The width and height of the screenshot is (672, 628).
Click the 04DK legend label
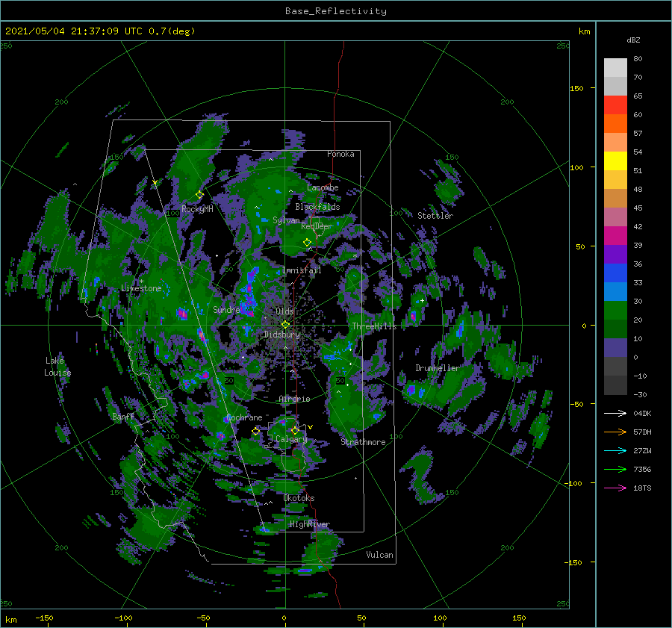[642, 413]
